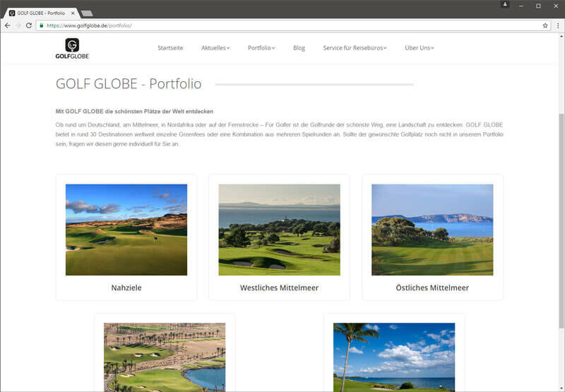Expand the Aktuelles dropdown menu
Screen dimensions: 565x392
point(215,48)
